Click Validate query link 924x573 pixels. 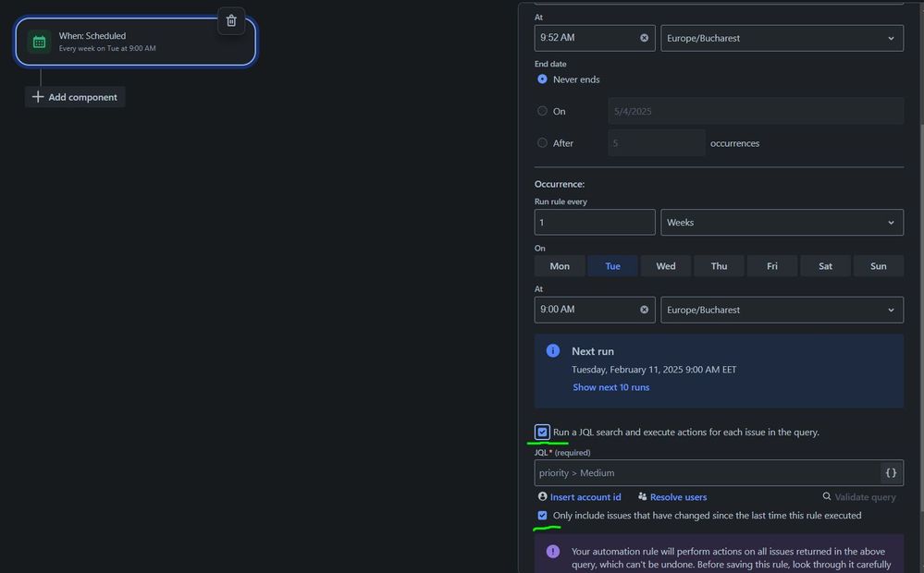pos(865,497)
